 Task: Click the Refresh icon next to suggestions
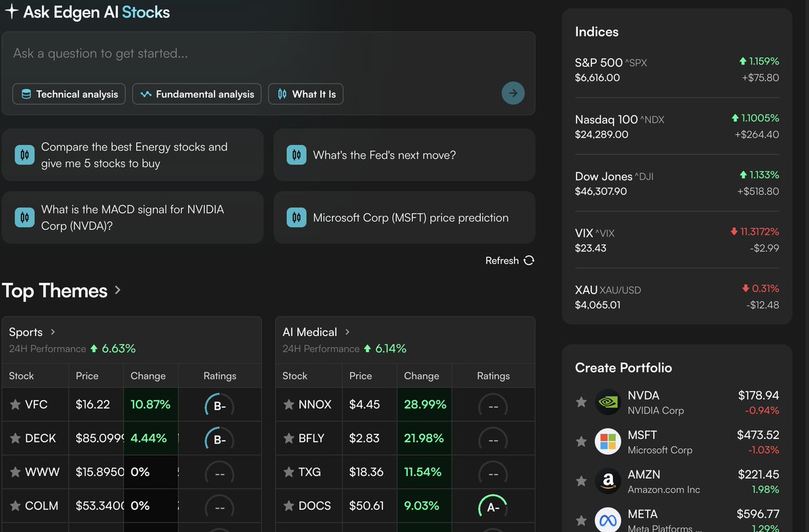coord(529,260)
